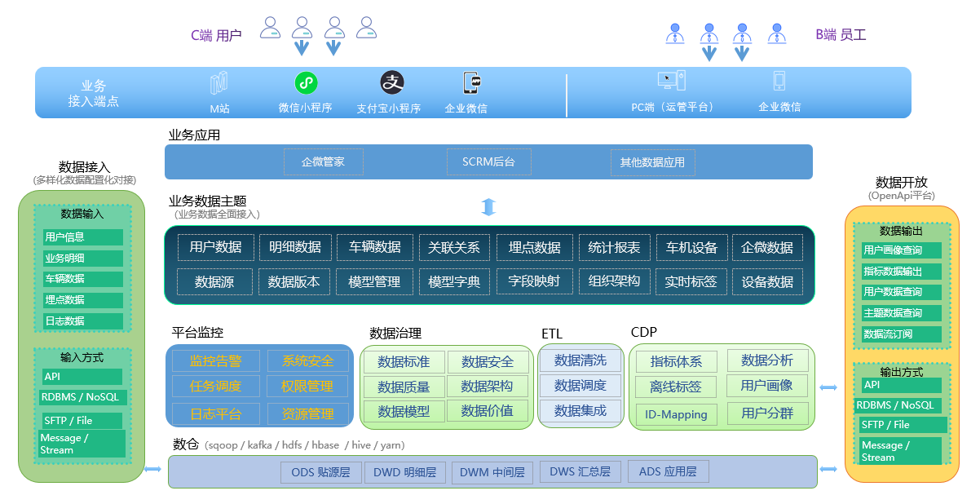Viewport: 980px width, 504px height.
Task: Click the vertical double arrow below 业务应用
Action: click(x=488, y=207)
